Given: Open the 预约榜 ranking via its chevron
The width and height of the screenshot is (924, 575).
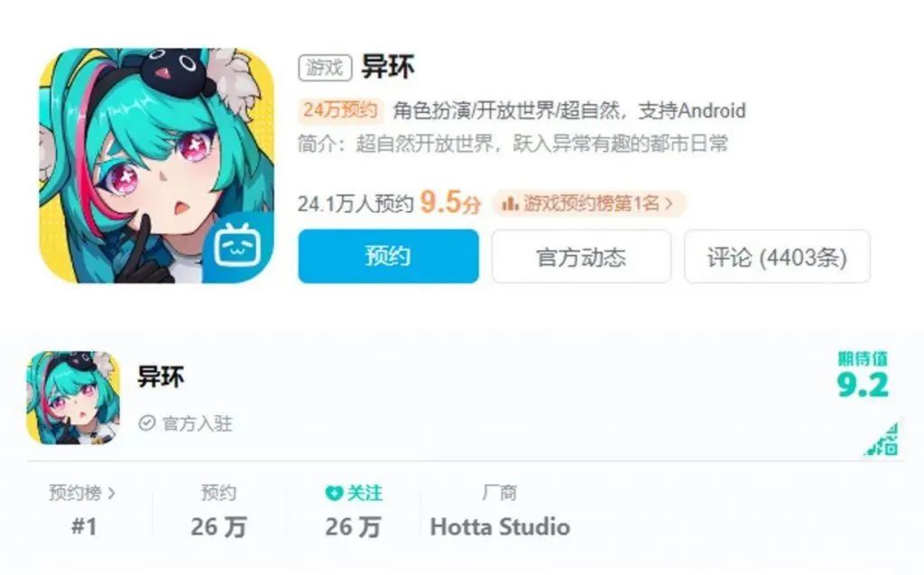Looking at the screenshot, I should (x=112, y=493).
